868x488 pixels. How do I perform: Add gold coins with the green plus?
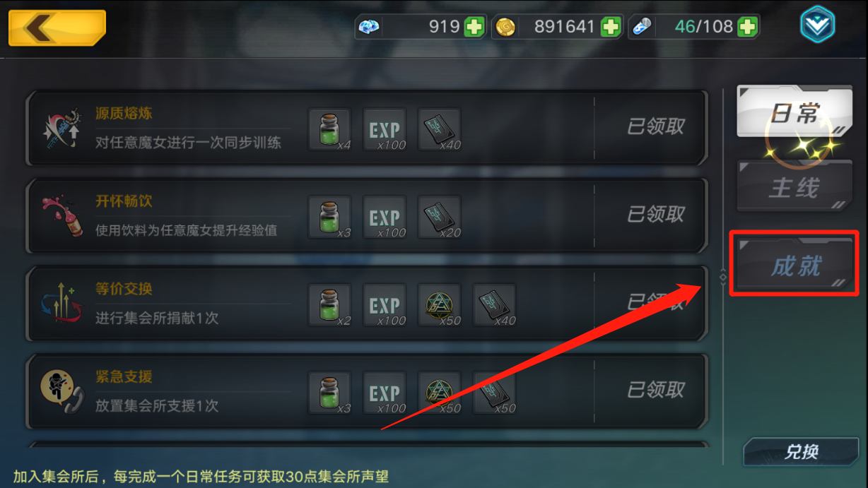click(x=611, y=28)
